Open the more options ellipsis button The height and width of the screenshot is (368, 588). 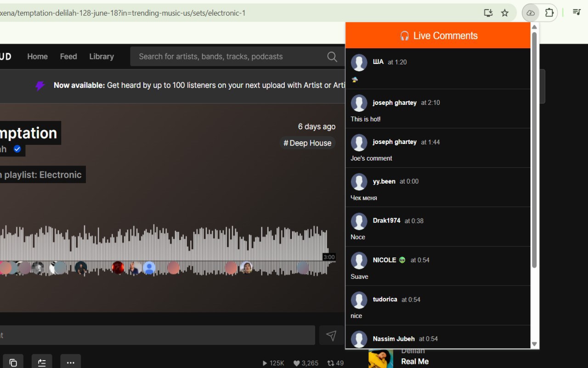[70, 362]
